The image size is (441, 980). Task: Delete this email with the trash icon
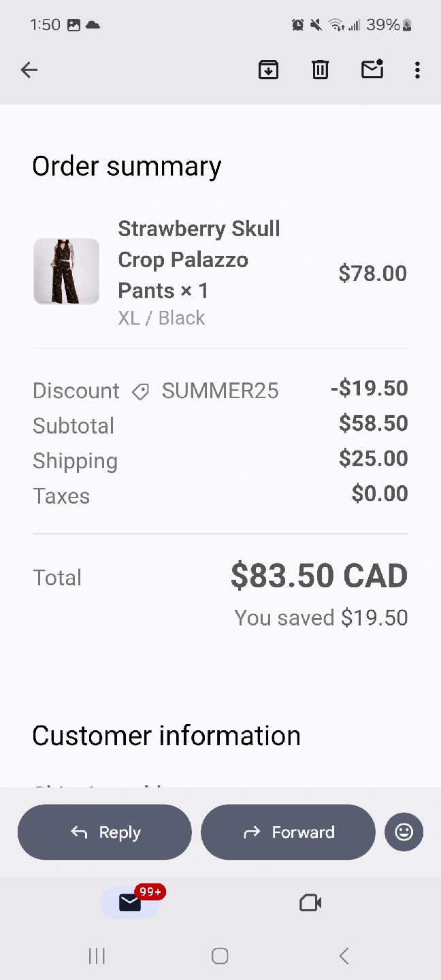(320, 69)
